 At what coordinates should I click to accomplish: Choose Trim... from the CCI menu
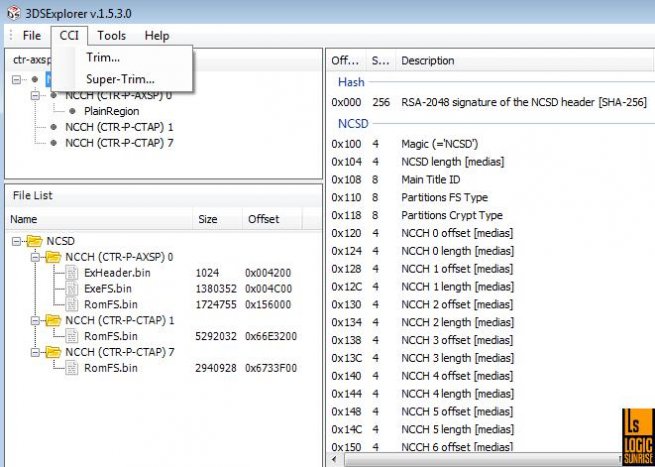[x=103, y=58]
